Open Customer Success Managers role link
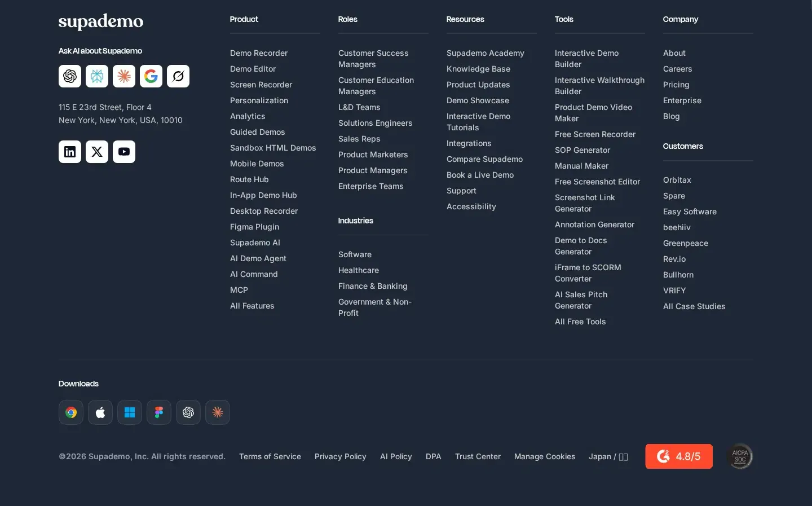Viewport: 812px width, 506px height. pyautogui.click(x=373, y=59)
